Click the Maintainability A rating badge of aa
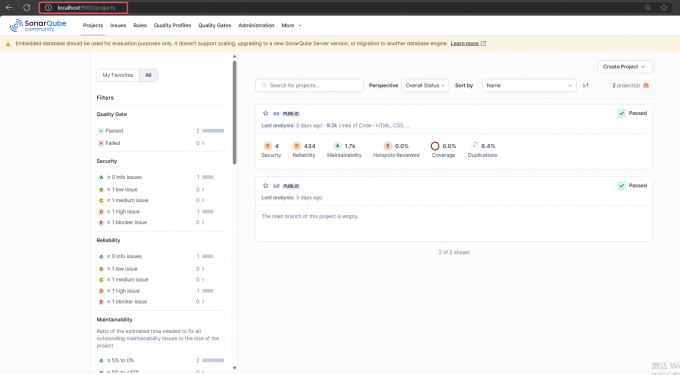 coord(337,146)
